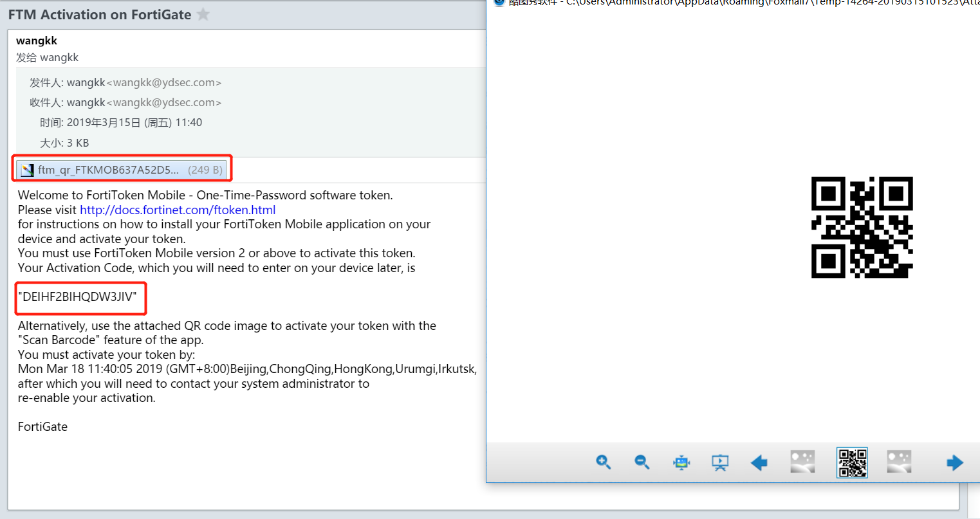Click the attachment file type icon
Screen dimensions: 980x519
click(x=27, y=170)
